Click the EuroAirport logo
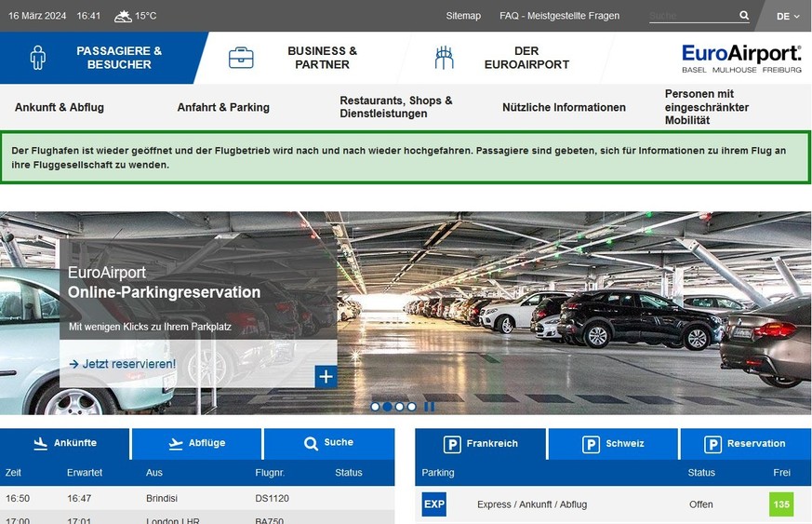The width and height of the screenshot is (812, 524). 741,58
